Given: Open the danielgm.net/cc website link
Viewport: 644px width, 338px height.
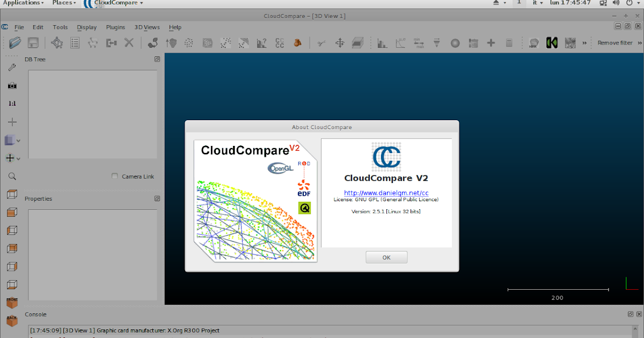Looking at the screenshot, I should click(386, 193).
